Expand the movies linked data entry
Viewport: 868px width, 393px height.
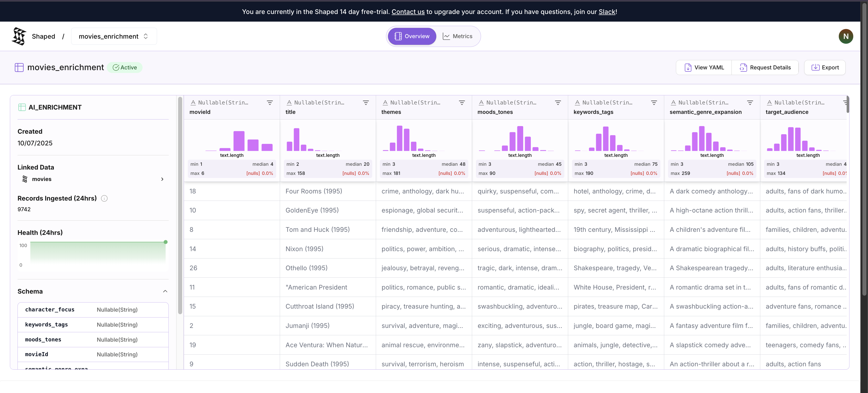point(162,179)
